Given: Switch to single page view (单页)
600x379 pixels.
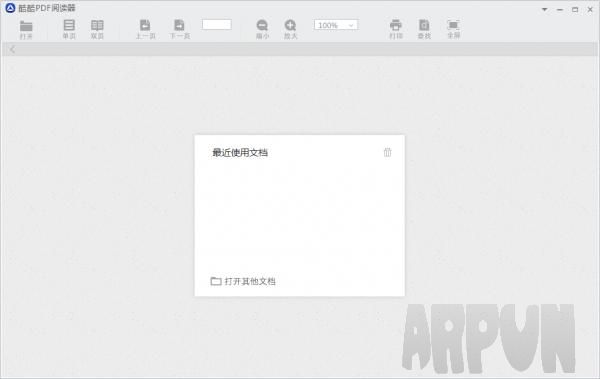Looking at the screenshot, I should tap(69, 29).
